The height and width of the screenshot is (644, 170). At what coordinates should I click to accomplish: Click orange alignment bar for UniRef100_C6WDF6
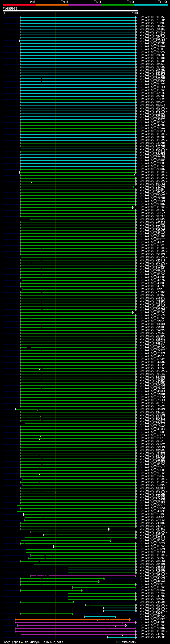tap(72, 620)
